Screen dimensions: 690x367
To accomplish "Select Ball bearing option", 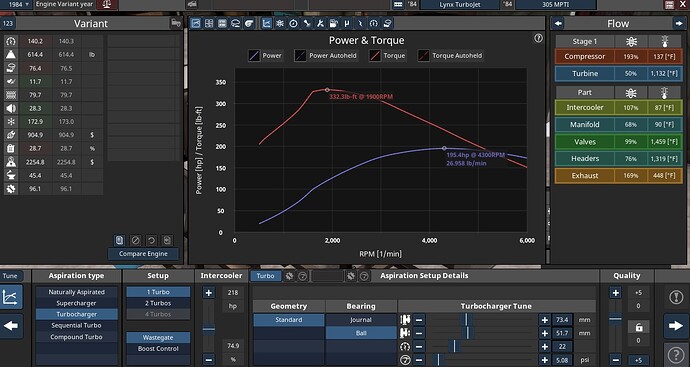I will click(x=361, y=333).
